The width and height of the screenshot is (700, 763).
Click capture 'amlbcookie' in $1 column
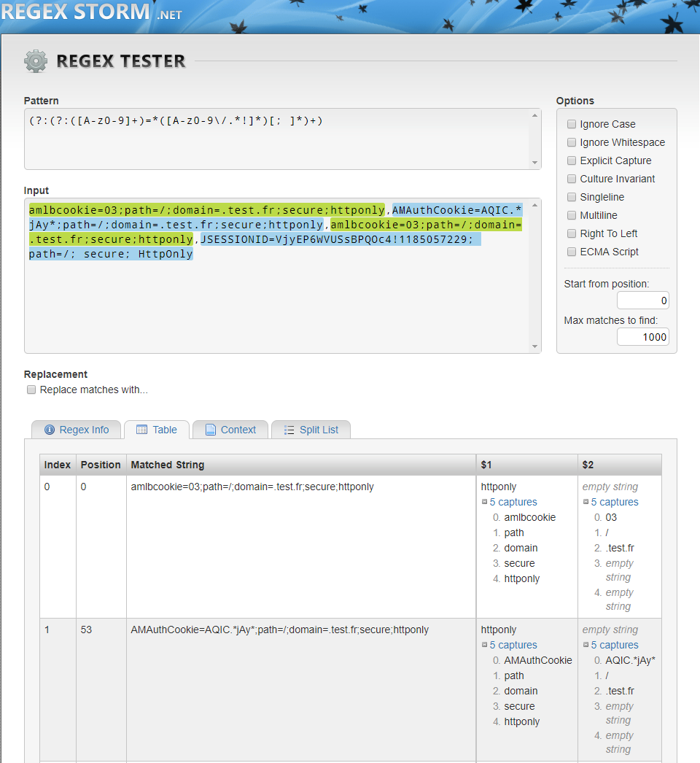(x=530, y=517)
